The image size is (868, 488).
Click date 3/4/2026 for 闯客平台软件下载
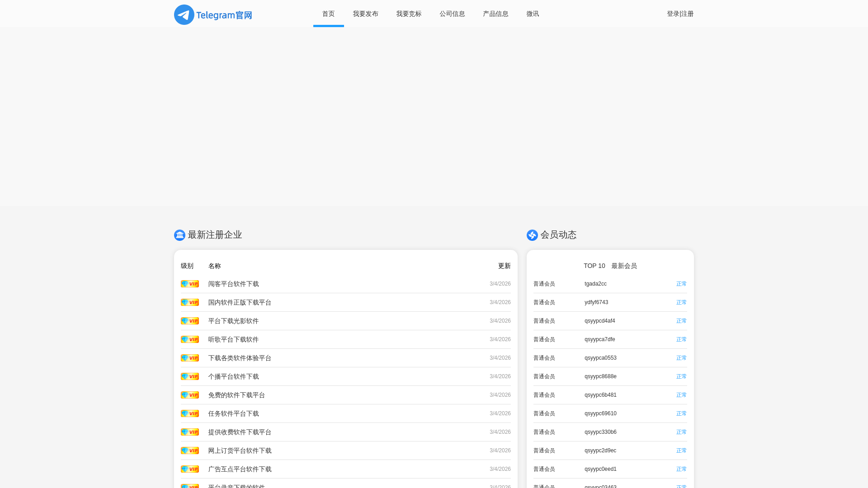point(500,284)
